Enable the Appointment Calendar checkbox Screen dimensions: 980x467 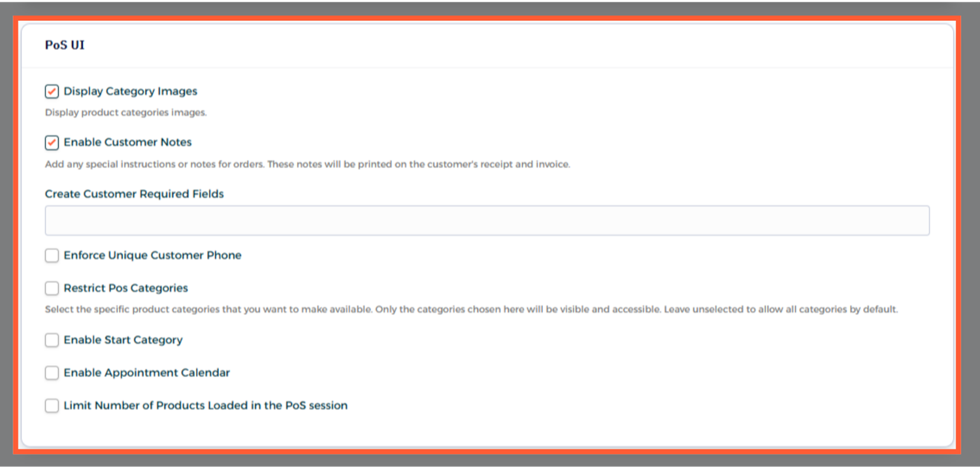(52, 373)
